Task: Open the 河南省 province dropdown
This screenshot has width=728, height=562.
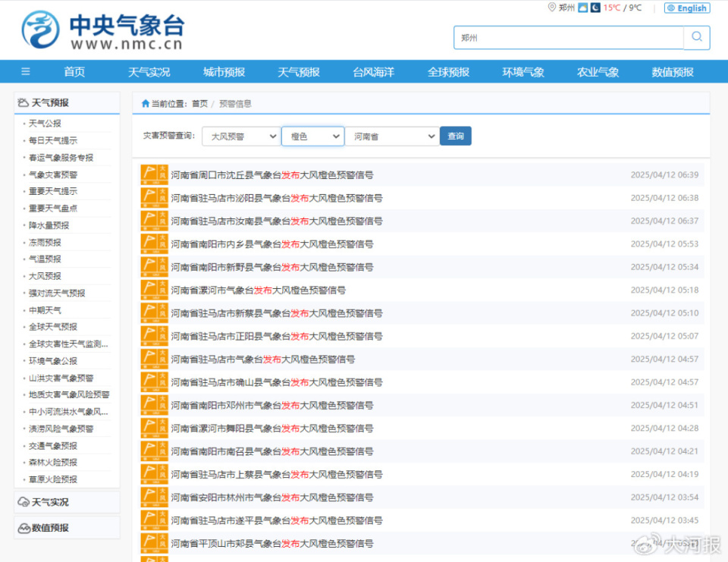Action: (393, 136)
